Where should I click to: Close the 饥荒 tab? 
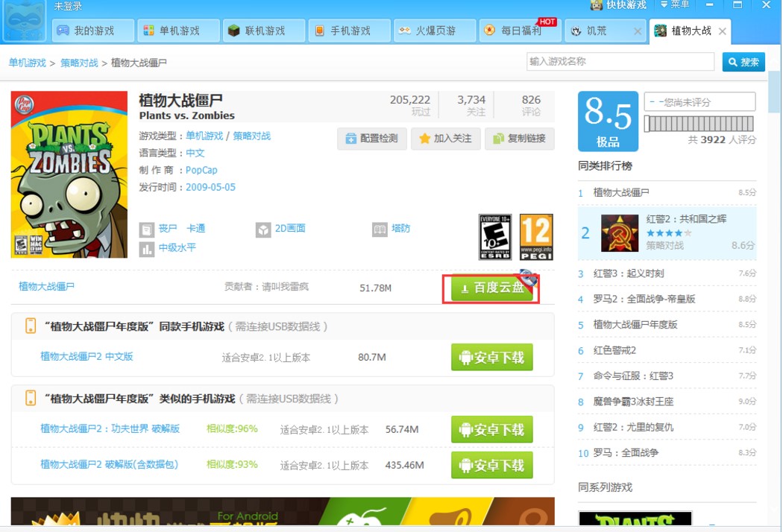(637, 31)
